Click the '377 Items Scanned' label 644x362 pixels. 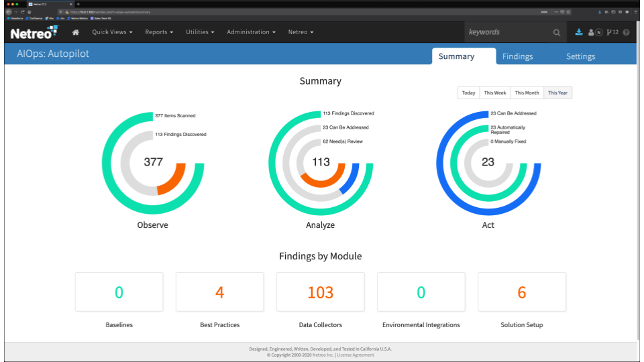click(175, 116)
